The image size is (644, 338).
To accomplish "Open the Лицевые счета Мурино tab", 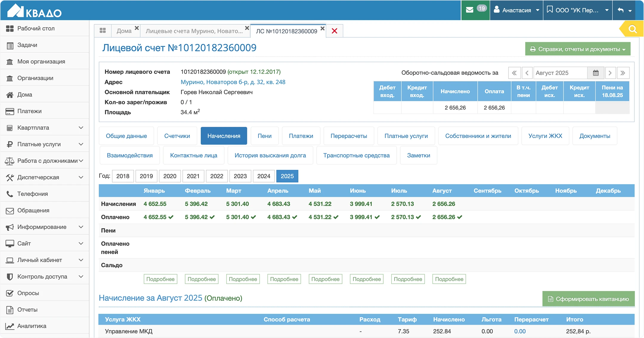I will 194,31.
